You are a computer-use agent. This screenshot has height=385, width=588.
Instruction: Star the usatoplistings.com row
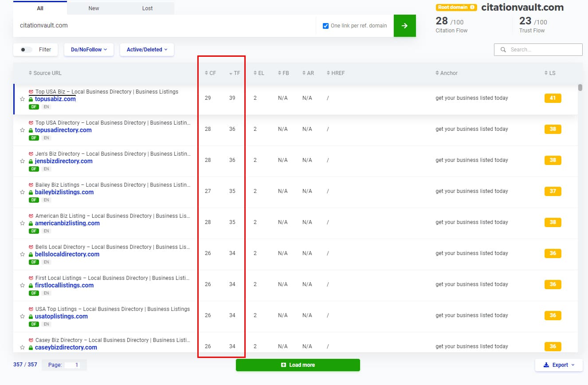pyautogui.click(x=22, y=317)
